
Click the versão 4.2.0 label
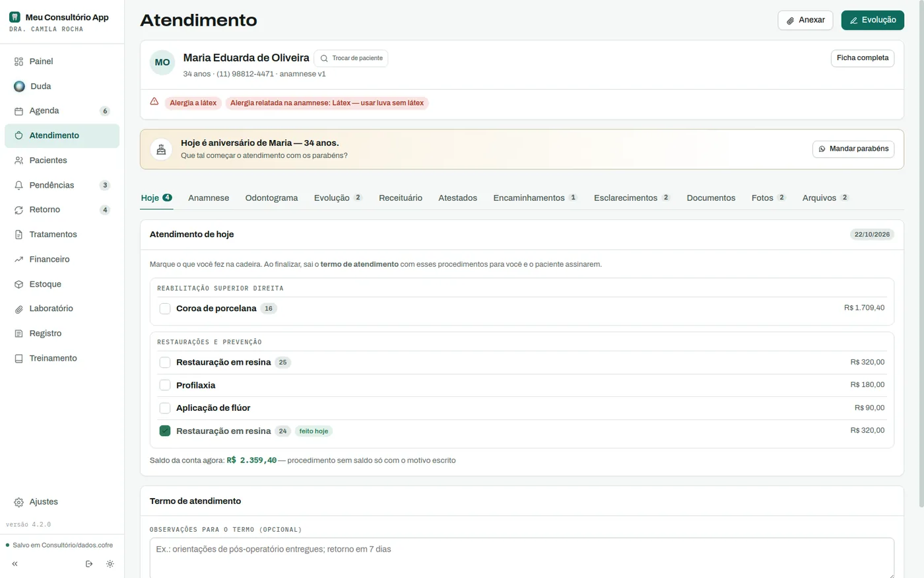point(28,524)
